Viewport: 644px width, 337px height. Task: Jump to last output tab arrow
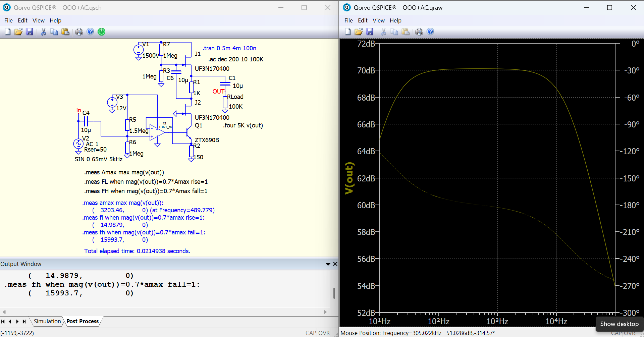24,322
